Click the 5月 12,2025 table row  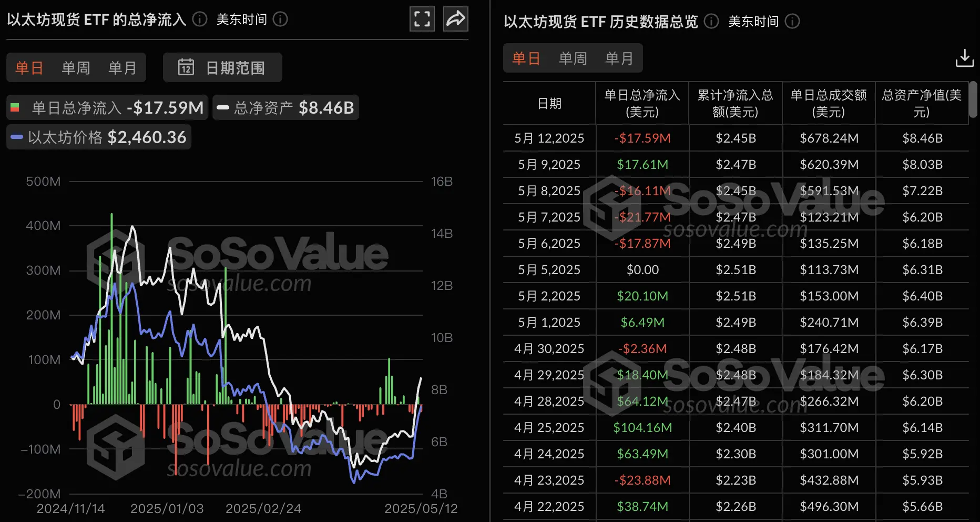548,138
